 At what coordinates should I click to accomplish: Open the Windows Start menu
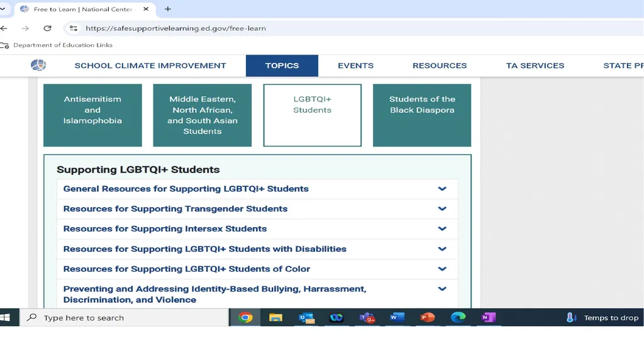coord(5,317)
